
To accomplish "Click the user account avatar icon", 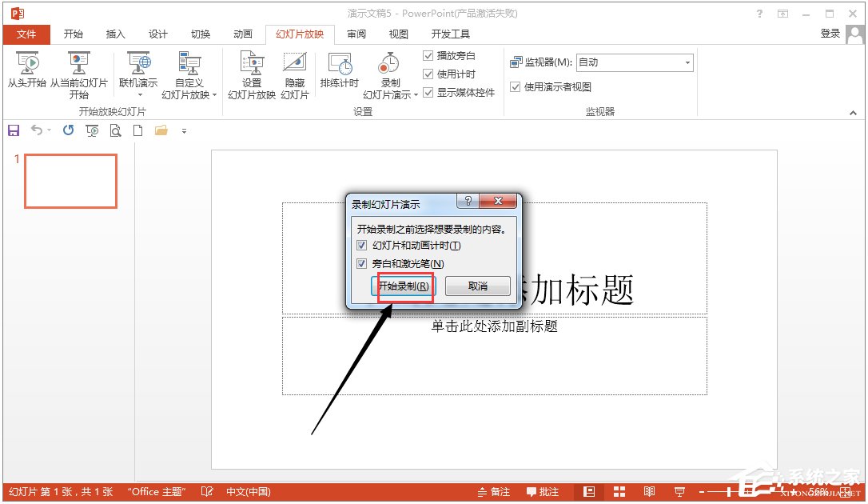I will click(854, 34).
